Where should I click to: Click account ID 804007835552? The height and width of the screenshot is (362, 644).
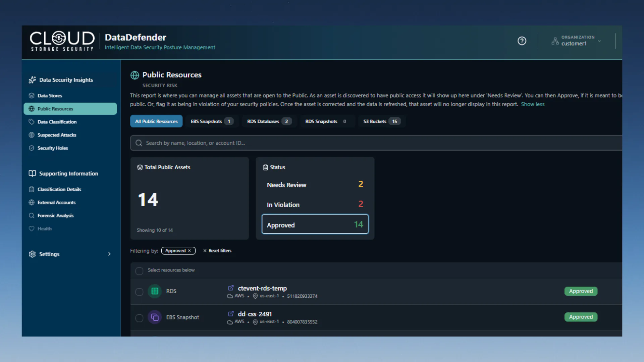pos(302,322)
